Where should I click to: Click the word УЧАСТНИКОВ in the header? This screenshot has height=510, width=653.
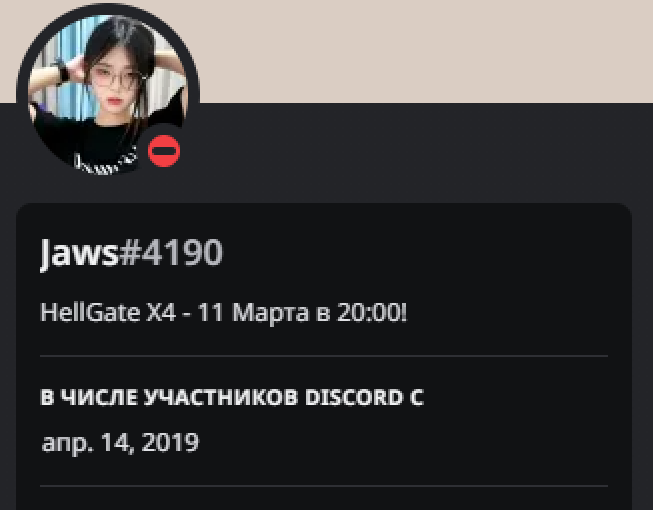point(221,397)
